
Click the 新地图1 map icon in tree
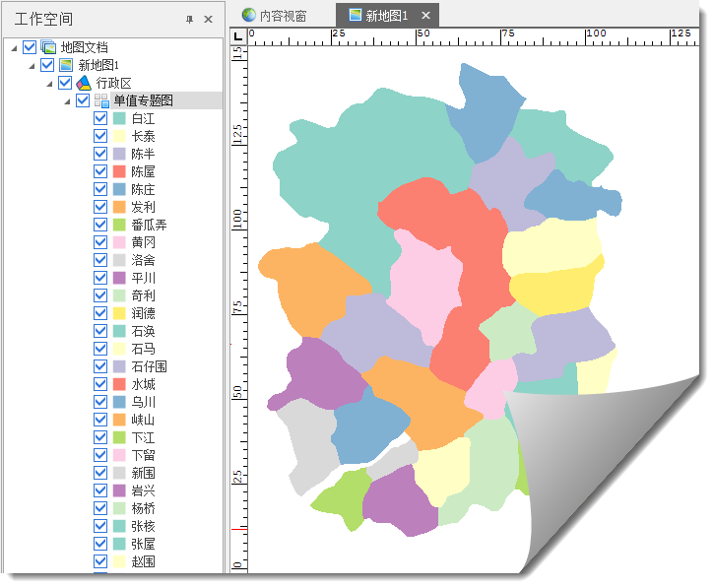(66, 65)
